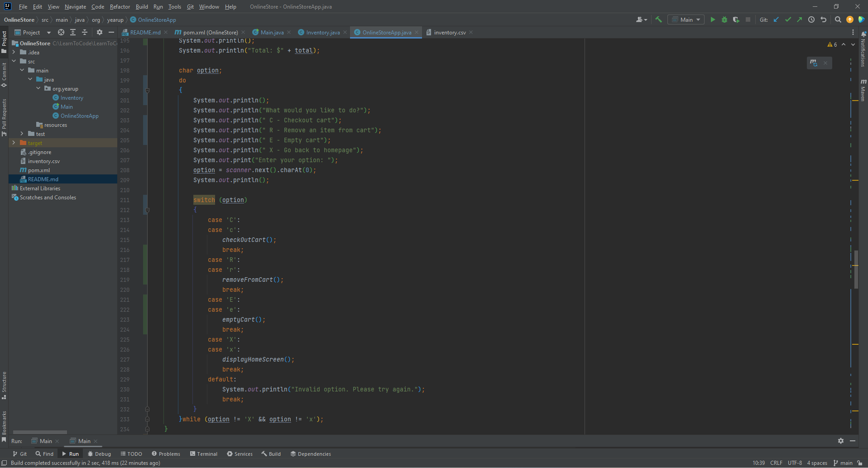This screenshot has width=868, height=468.
Task: Collapse the src folder
Action: coord(14,62)
